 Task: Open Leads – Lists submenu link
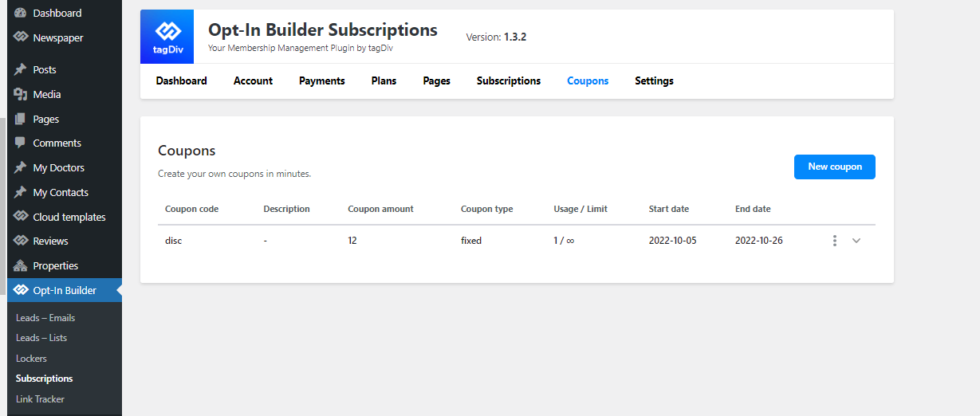coord(41,338)
